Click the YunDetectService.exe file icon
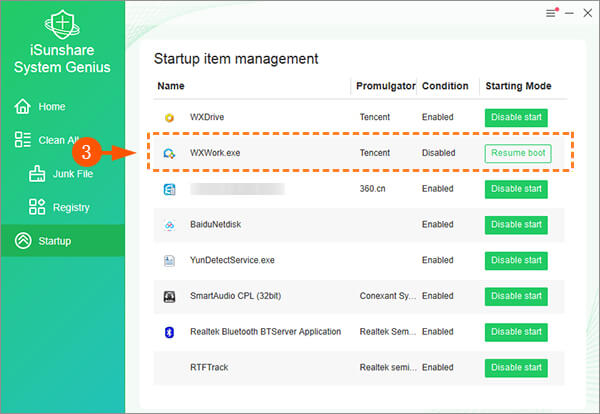This screenshot has width=600, height=414. coord(170,260)
